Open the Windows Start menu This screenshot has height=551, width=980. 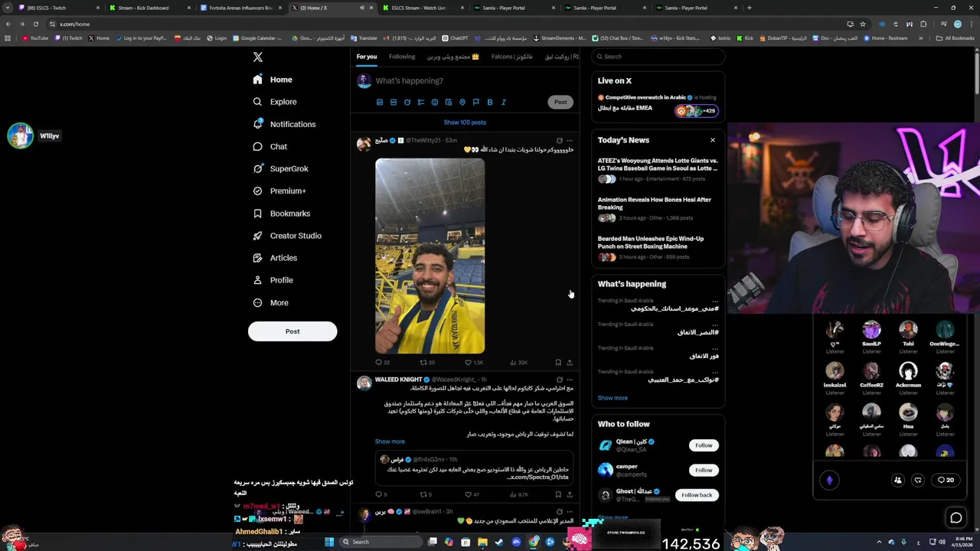(x=329, y=542)
